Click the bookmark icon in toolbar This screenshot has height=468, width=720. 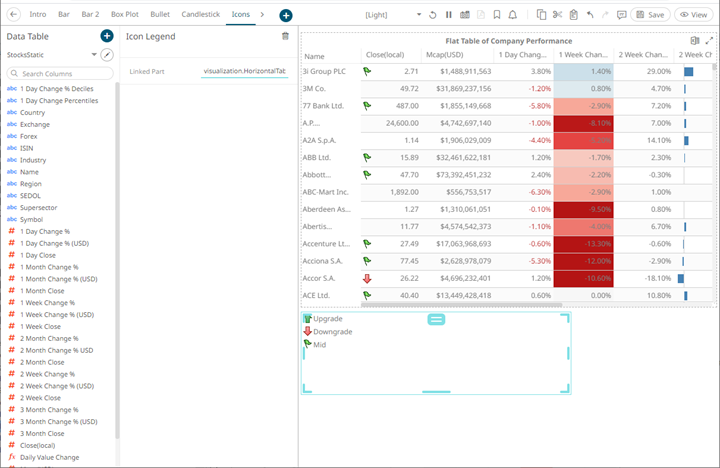[497, 15]
